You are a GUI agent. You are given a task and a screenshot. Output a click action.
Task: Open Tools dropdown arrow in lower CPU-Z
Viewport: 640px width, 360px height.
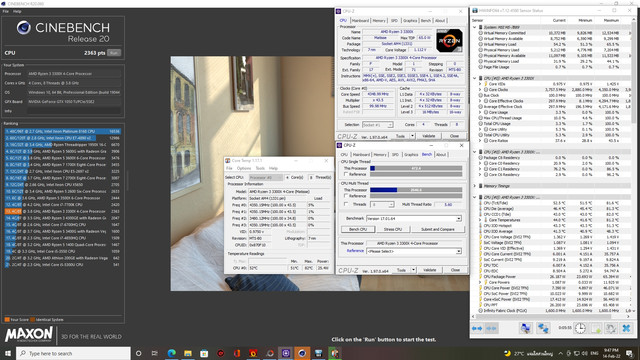413,270
